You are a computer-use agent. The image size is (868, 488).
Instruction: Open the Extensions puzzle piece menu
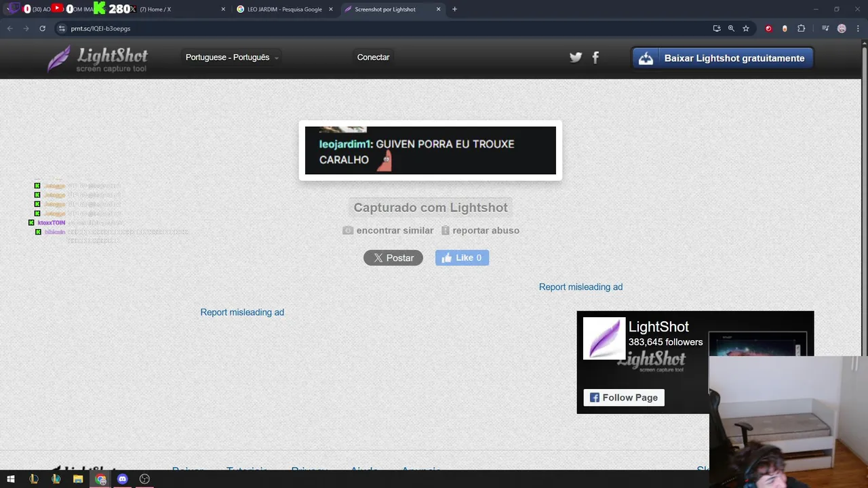pyautogui.click(x=801, y=28)
